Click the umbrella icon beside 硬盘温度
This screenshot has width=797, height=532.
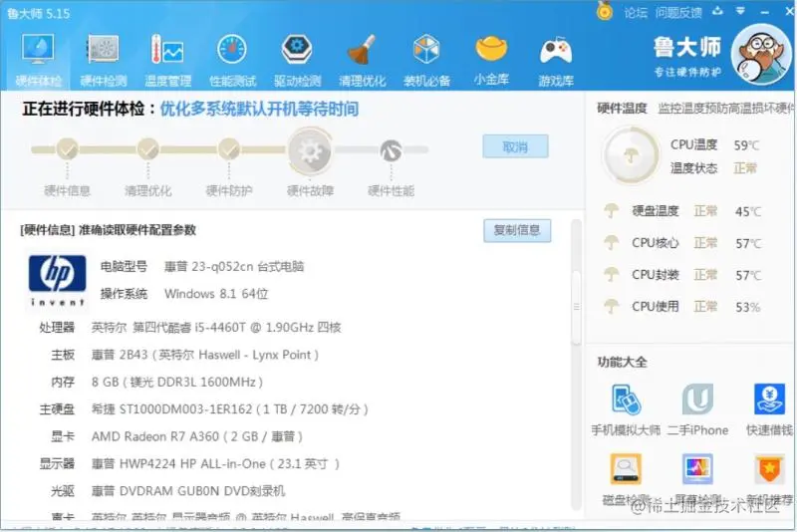click(x=611, y=210)
